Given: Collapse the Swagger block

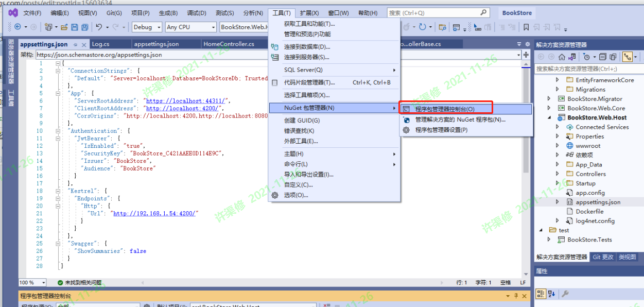Looking at the screenshot, I should tap(58, 244).
